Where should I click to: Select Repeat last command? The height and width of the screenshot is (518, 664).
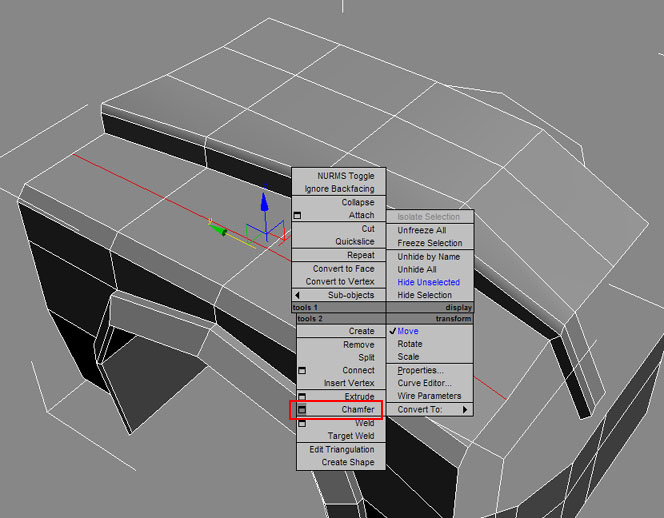[361, 255]
